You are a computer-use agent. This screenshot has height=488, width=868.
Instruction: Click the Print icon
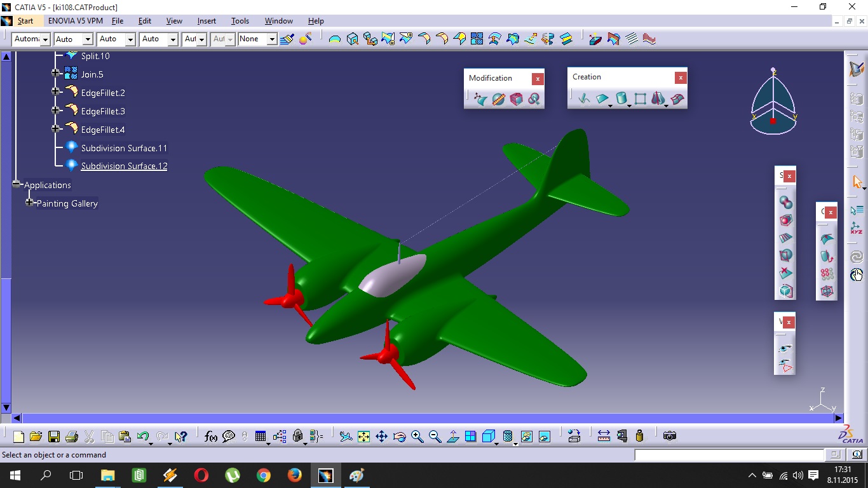71,437
